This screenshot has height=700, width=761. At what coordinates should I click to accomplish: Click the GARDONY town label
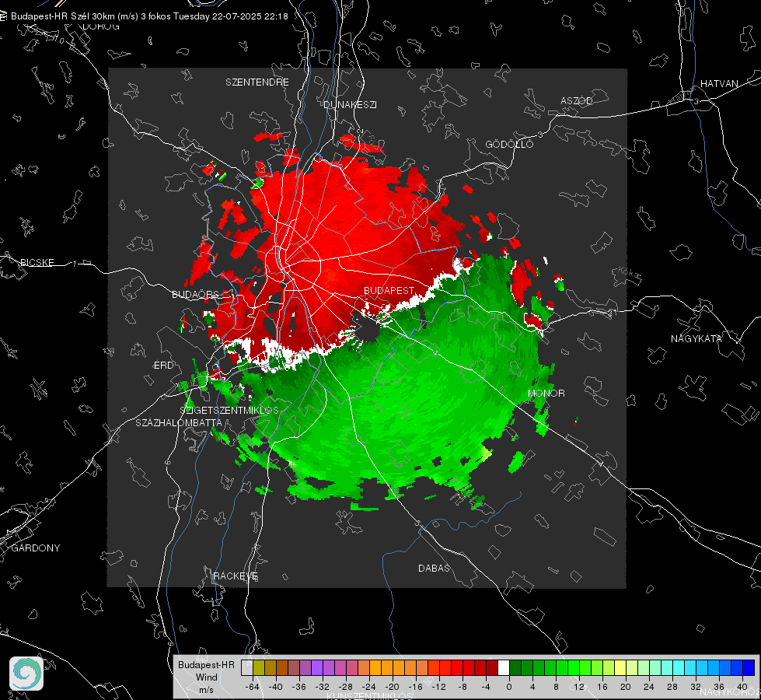click(x=36, y=548)
